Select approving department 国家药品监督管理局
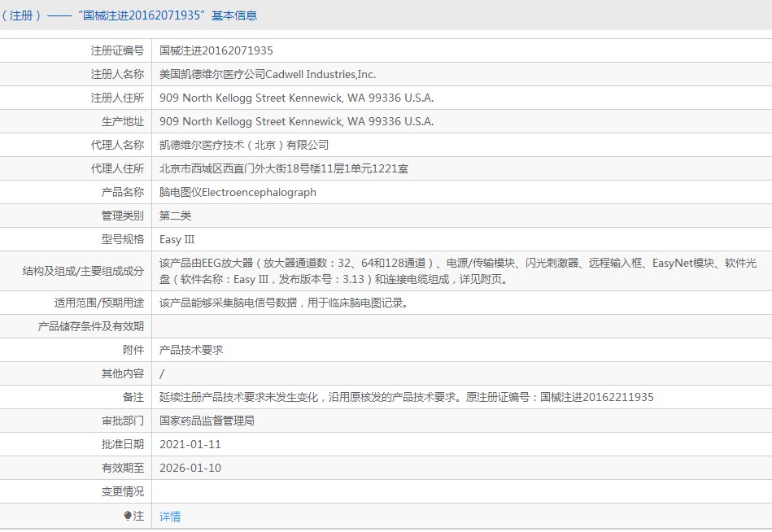Screen dimensions: 772x532 (207, 421)
